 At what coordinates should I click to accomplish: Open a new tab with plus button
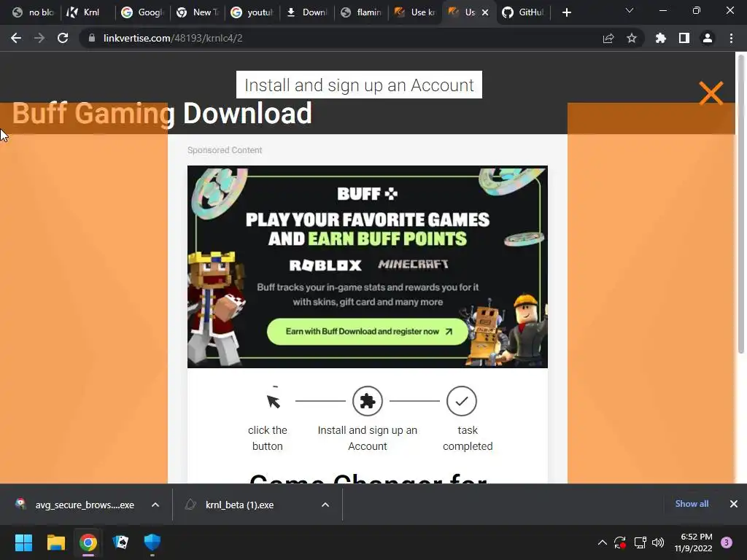pos(566,12)
